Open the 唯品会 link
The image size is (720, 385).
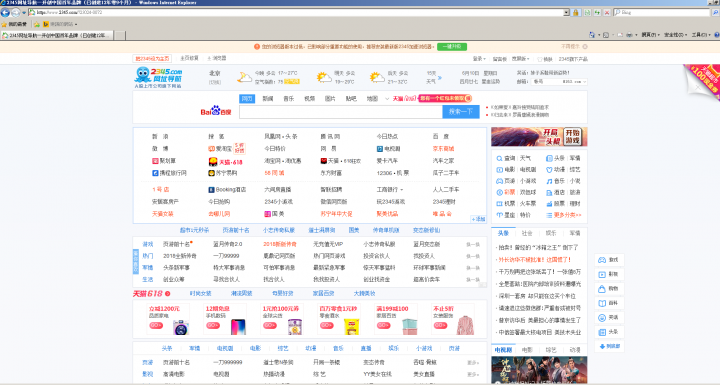pos(442,214)
